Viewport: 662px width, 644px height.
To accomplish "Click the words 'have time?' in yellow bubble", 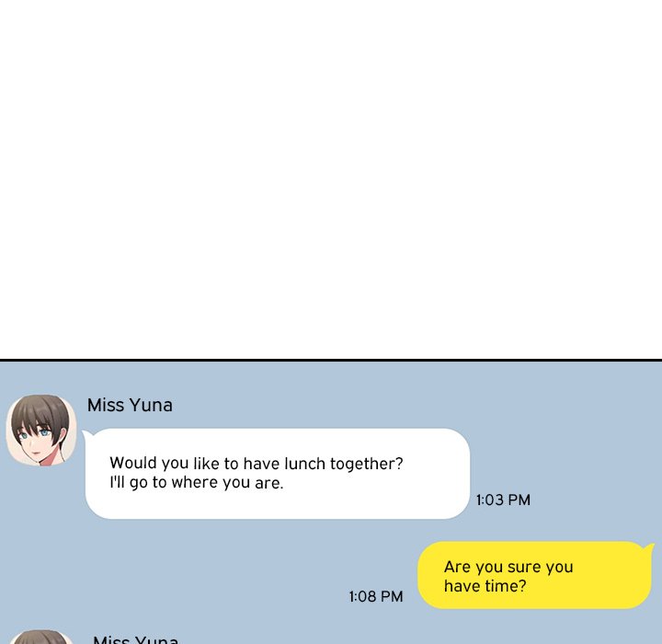I will [485, 586].
